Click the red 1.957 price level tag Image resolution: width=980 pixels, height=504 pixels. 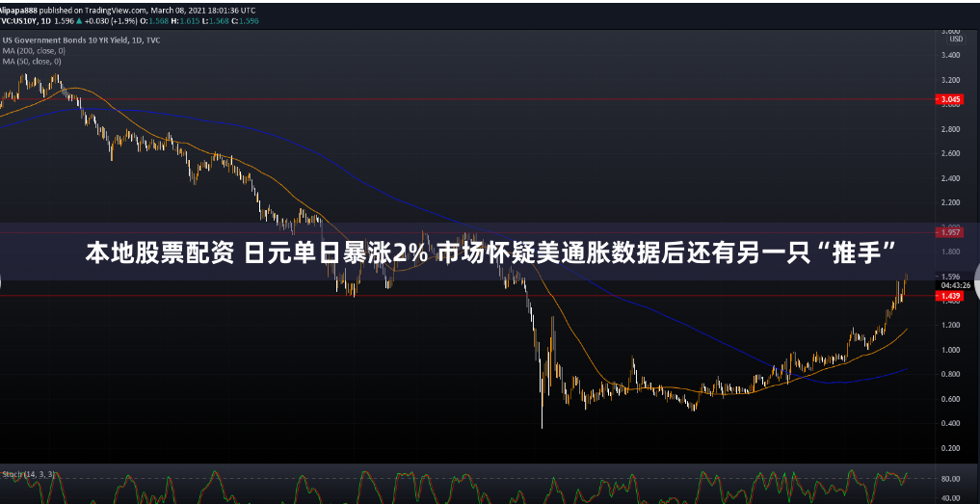(950, 232)
